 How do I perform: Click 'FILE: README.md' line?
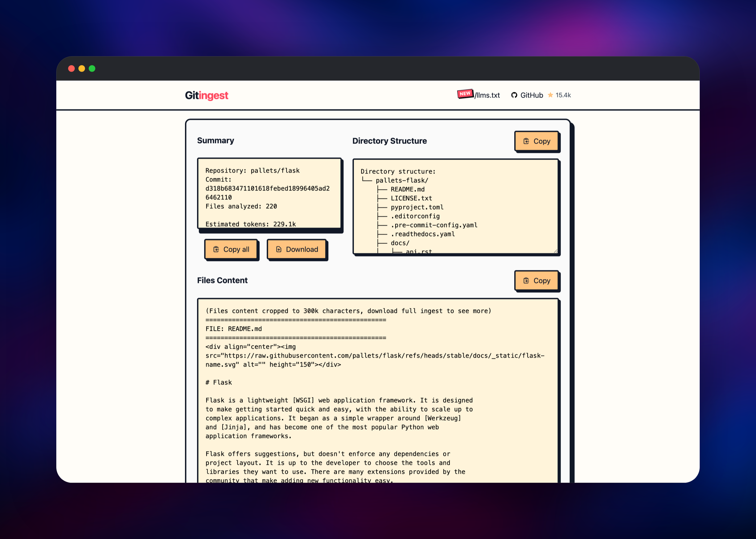(x=234, y=329)
